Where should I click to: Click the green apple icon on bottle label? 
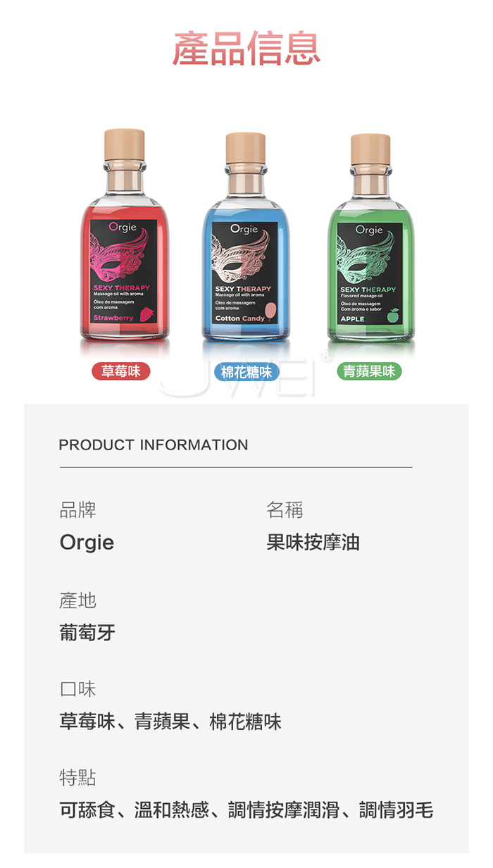pos(392,316)
